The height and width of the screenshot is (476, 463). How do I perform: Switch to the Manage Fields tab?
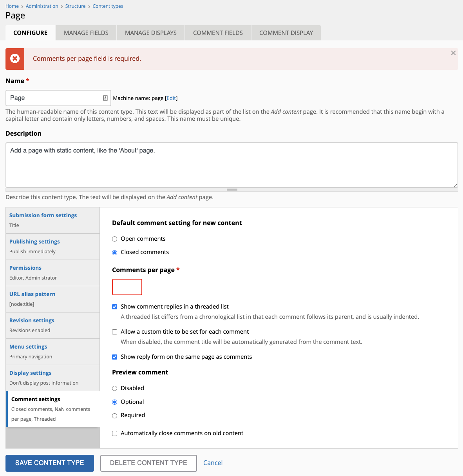[86, 33]
